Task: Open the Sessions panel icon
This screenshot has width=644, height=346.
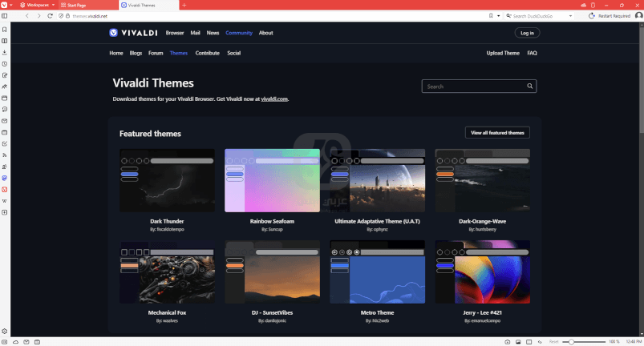Action: [x=5, y=110]
